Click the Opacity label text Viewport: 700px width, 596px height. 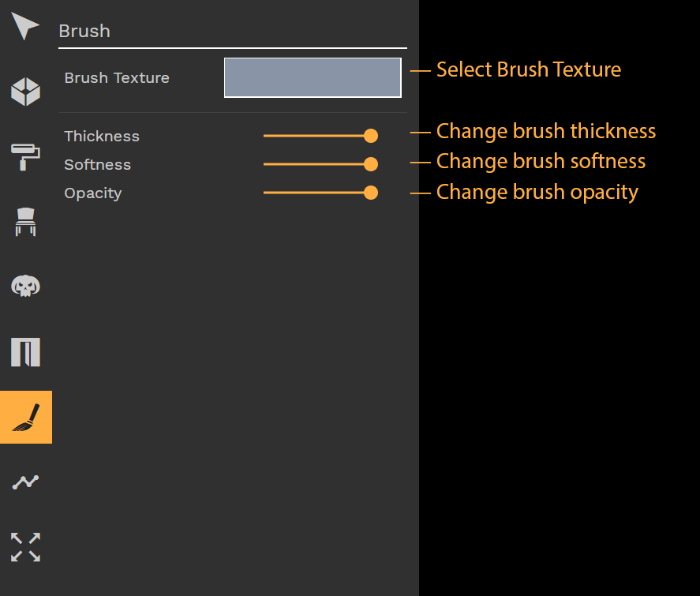(93, 193)
